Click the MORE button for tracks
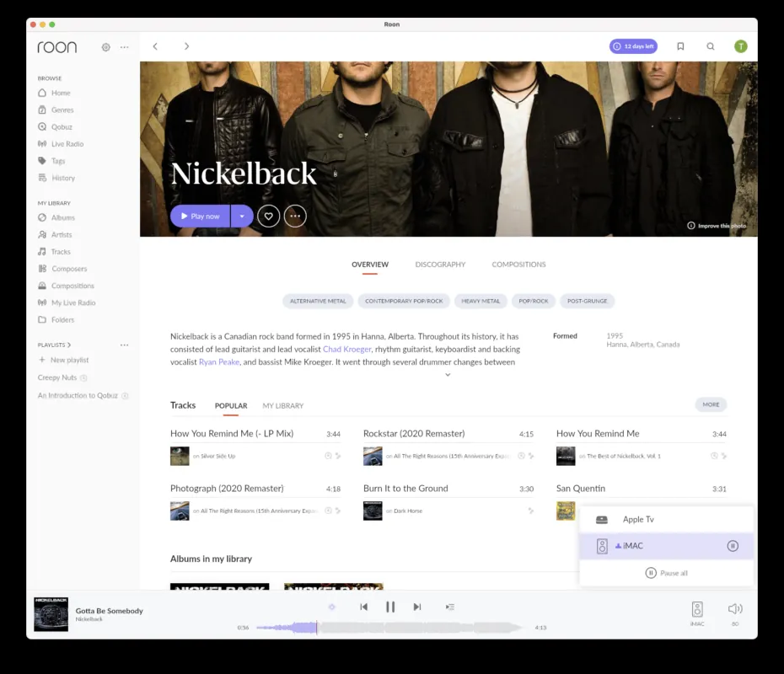The image size is (784, 674). pyautogui.click(x=711, y=404)
